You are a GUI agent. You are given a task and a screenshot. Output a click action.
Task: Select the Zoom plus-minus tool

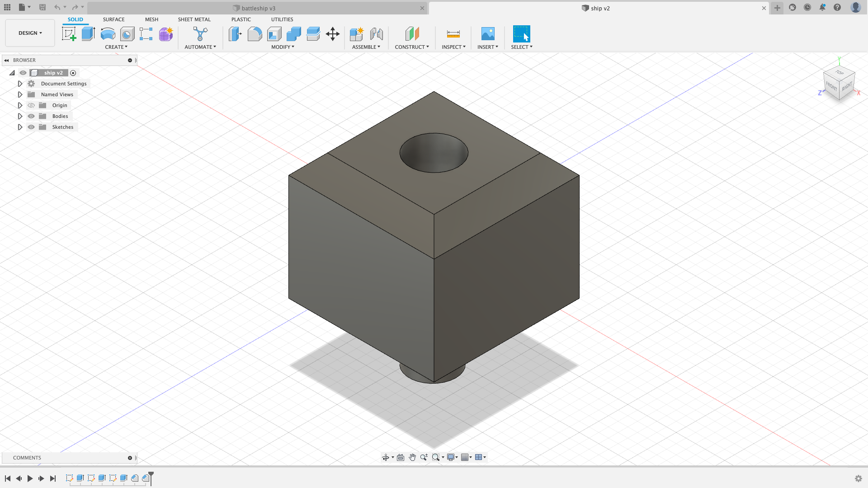424,457
